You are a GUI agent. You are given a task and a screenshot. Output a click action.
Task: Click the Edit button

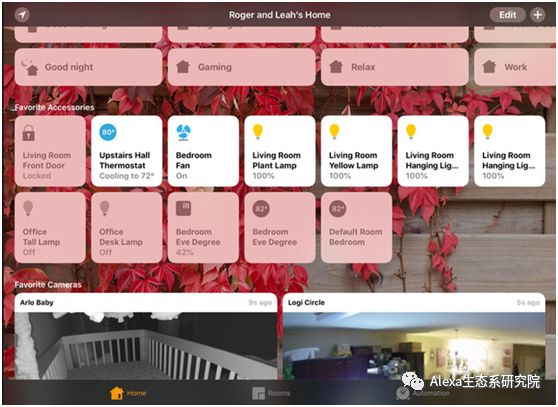pyautogui.click(x=507, y=15)
